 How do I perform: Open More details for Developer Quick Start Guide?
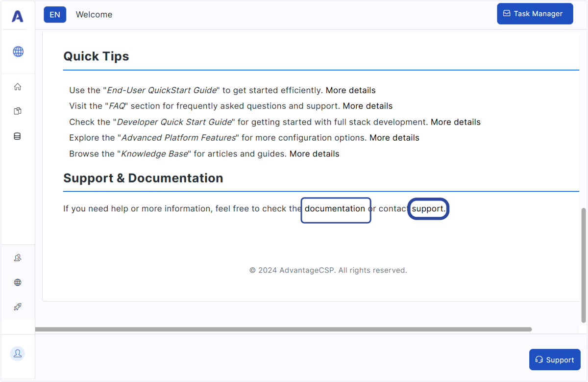coord(456,122)
